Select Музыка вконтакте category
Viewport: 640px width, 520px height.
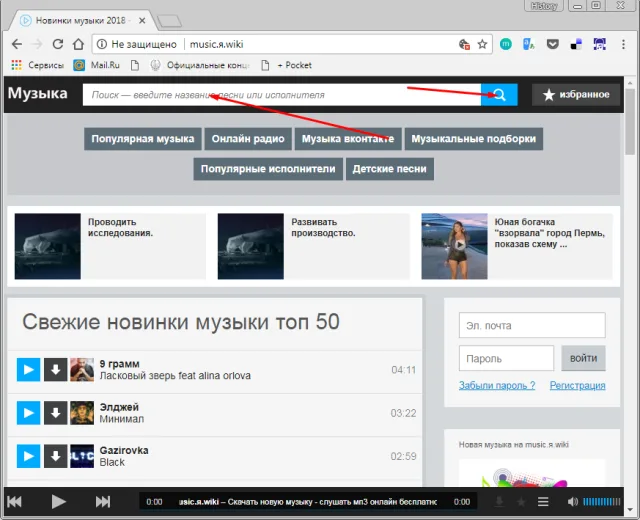pos(348,139)
